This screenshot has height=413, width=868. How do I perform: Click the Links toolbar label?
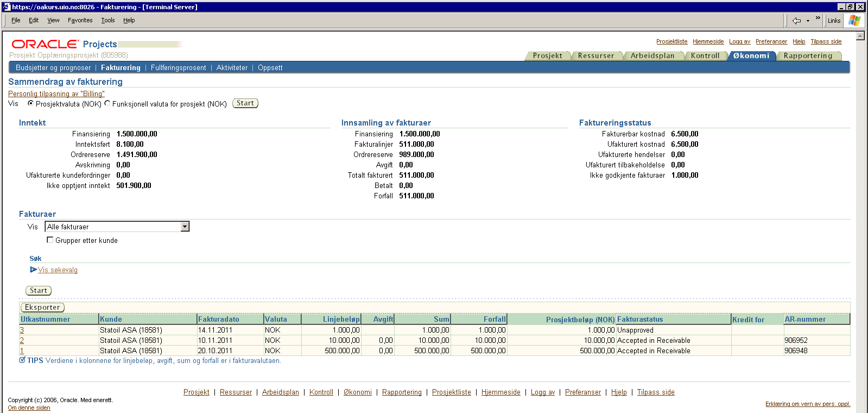click(x=834, y=21)
